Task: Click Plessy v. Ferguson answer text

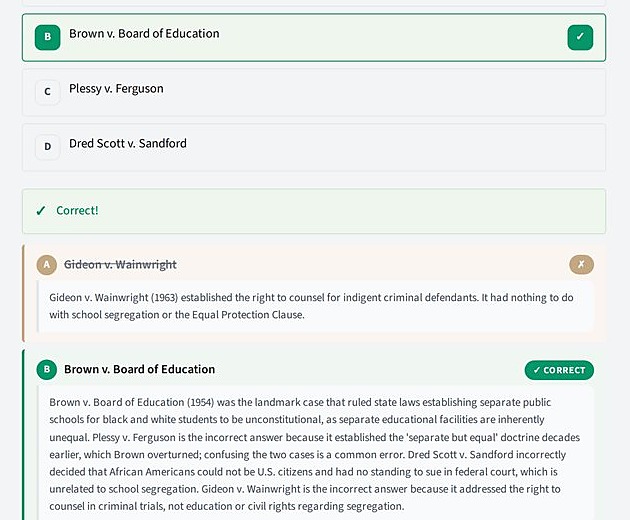Action: pos(116,89)
